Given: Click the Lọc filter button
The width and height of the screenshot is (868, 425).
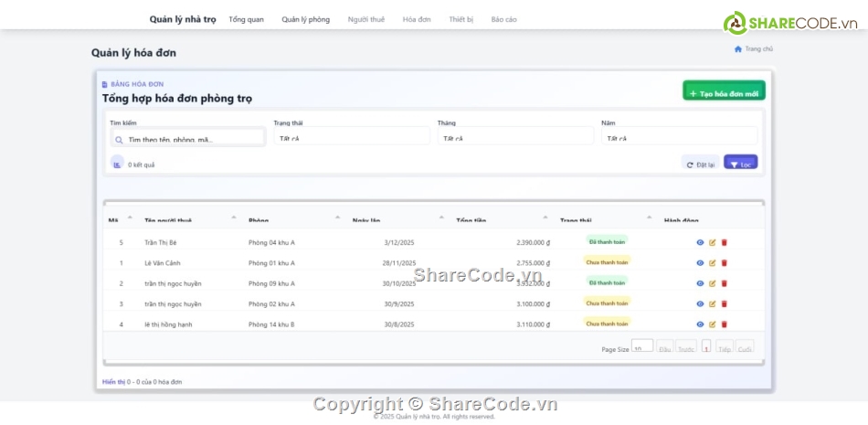Looking at the screenshot, I should pyautogui.click(x=740, y=162).
